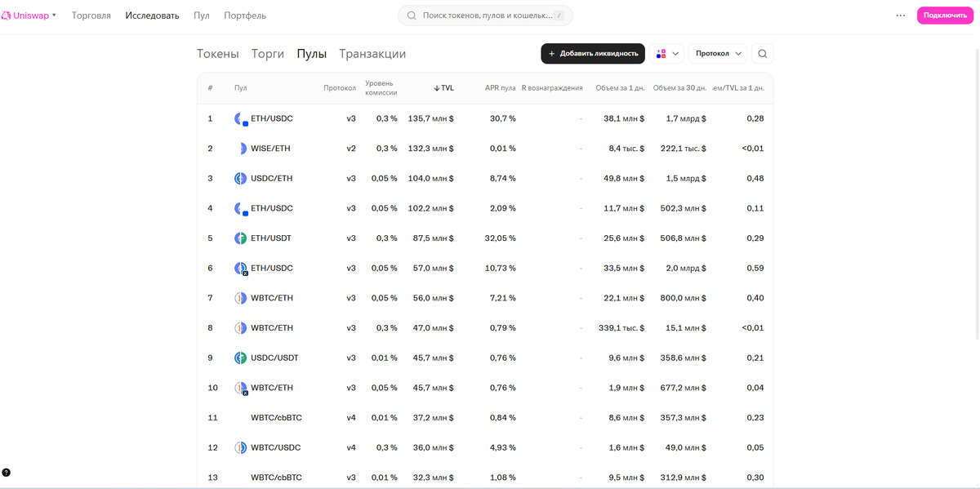
Task: Click the 87,5 млн $ TVL value
Action: coord(433,238)
